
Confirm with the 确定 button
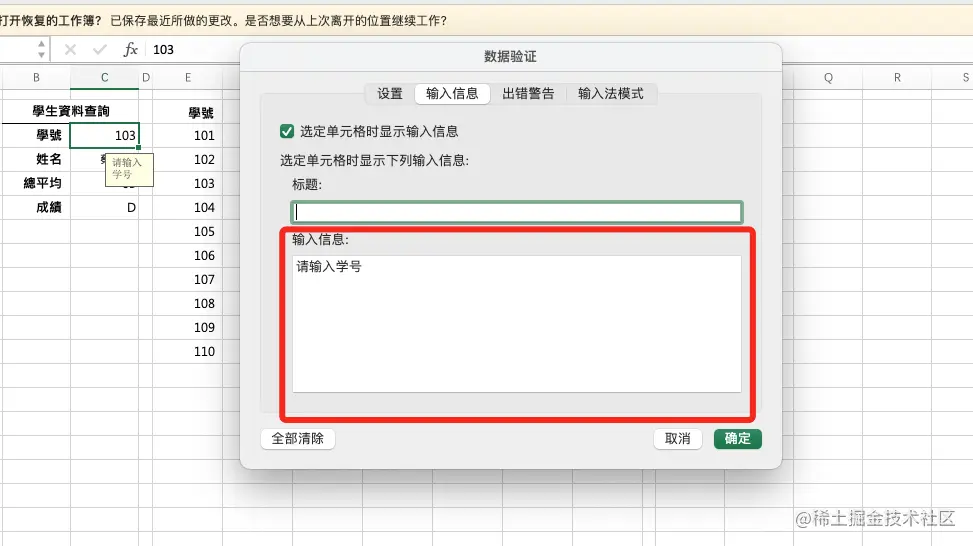click(738, 439)
